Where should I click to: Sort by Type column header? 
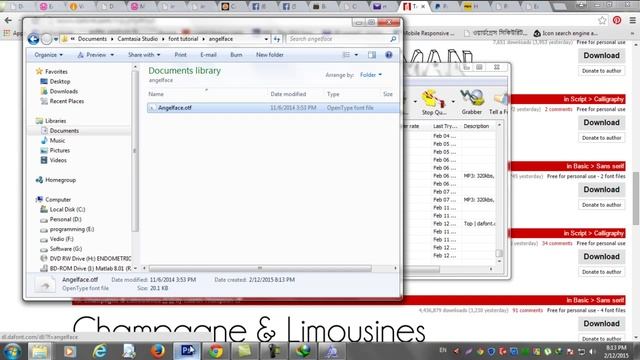(x=333, y=94)
